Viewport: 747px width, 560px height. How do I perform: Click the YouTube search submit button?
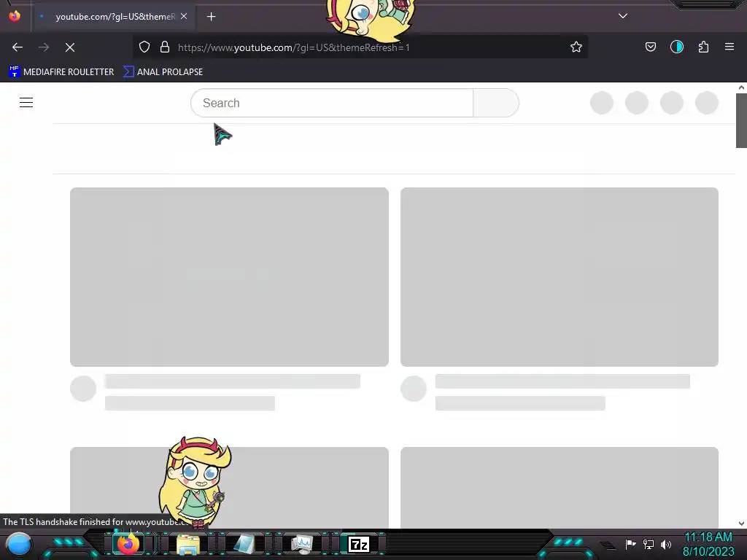(496, 103)
